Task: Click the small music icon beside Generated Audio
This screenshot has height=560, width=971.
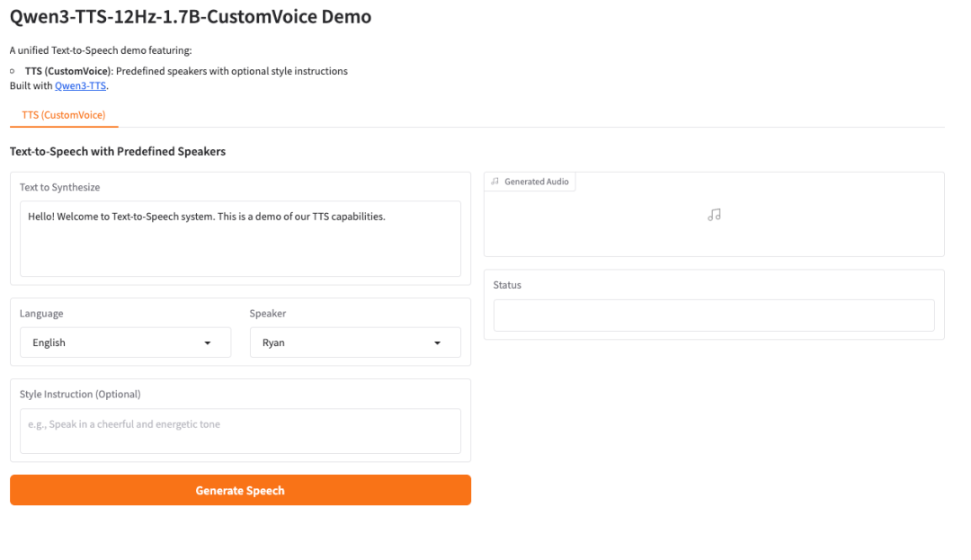Action: click(494, 182)
